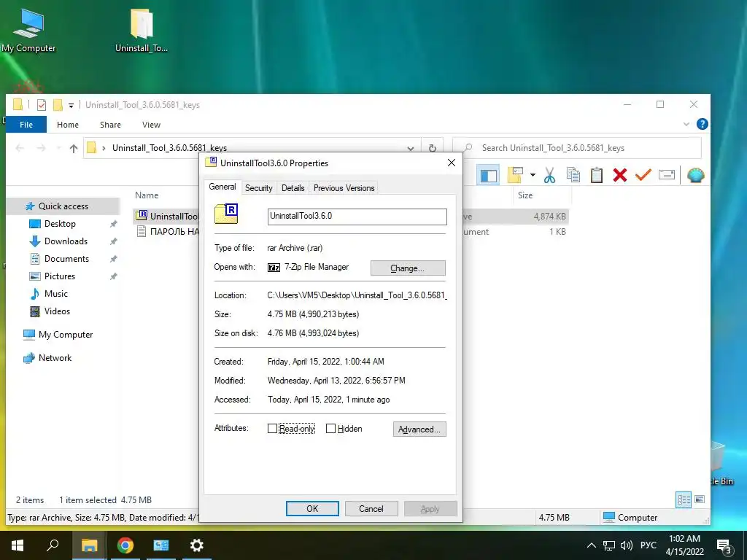
Task: Expand the address bar history dropdown
Action: (x=410, y=148)
